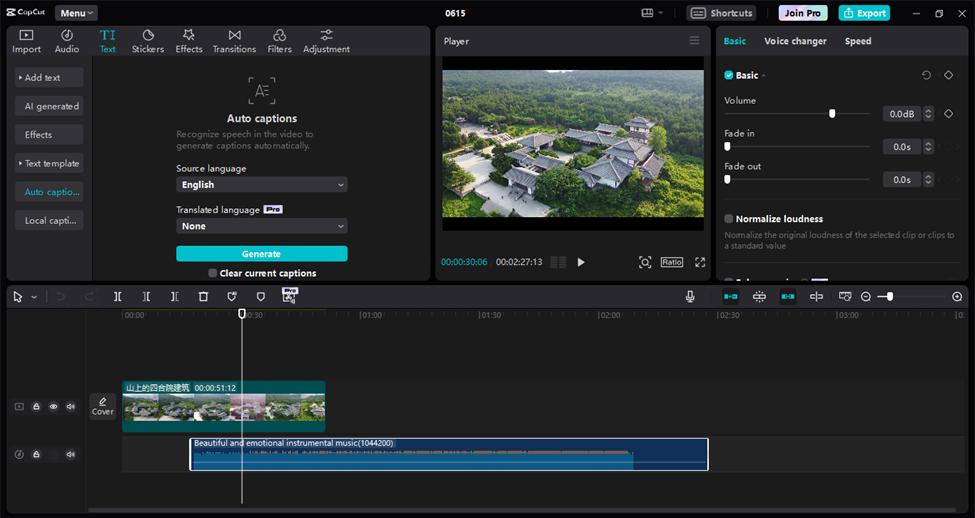Click the Fade out stepper arrows
This screenshot has height=518, width=975.
point(928,180)
